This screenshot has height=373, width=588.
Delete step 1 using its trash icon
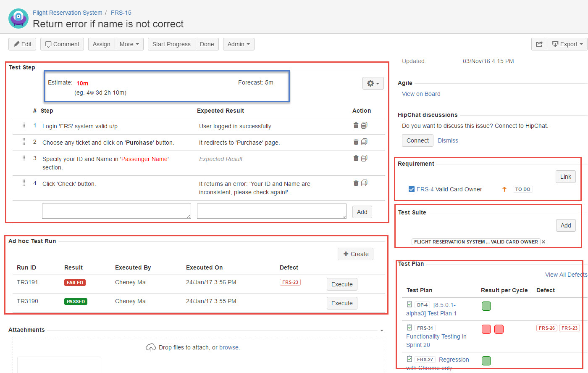click(x=356, y=125)
